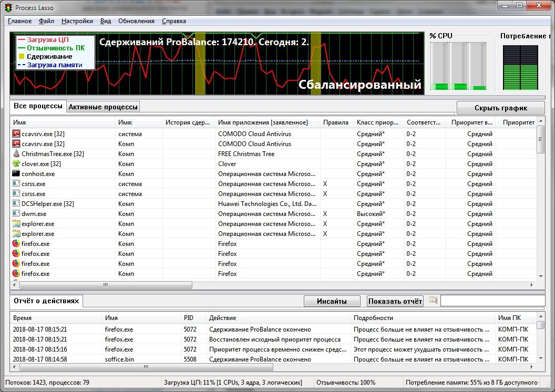Click the ProBalance CPU load graph
The image size is (555, 392).
click(x=217, y=64)
